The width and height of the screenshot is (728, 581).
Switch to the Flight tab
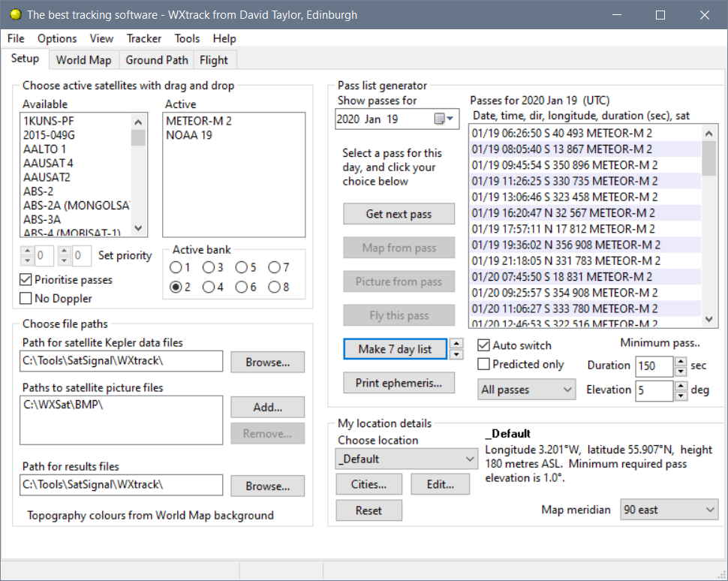coord(214,60)
